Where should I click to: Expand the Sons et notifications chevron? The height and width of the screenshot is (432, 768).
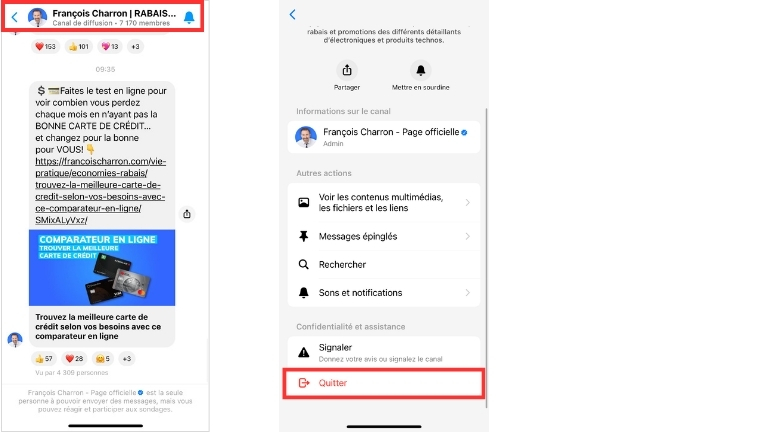pos(467,293)
